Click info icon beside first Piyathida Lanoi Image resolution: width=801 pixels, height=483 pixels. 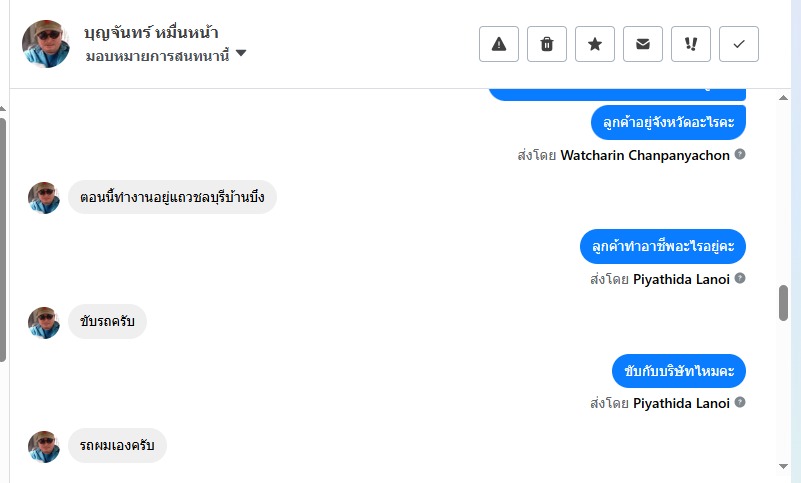[740, 279]
